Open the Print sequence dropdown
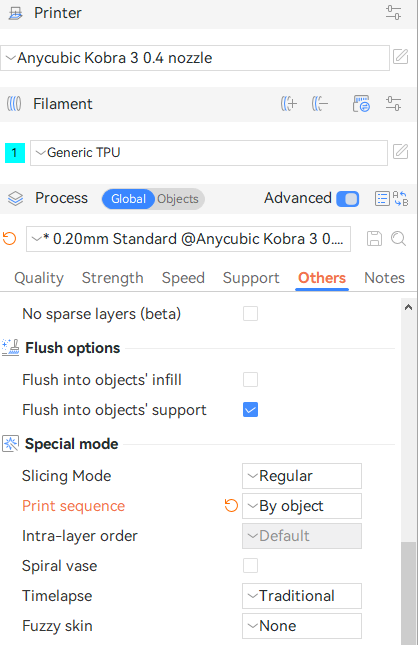Screen dimensions: 418x645 pyautogui.click(x=302, y=506)
